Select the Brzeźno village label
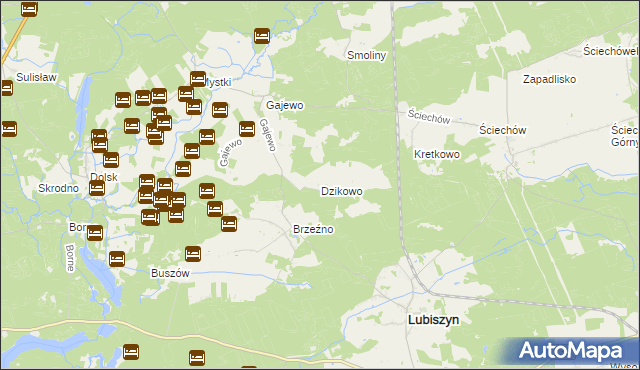The height and width of the screenshot is (370, 640). click(313, 229)
